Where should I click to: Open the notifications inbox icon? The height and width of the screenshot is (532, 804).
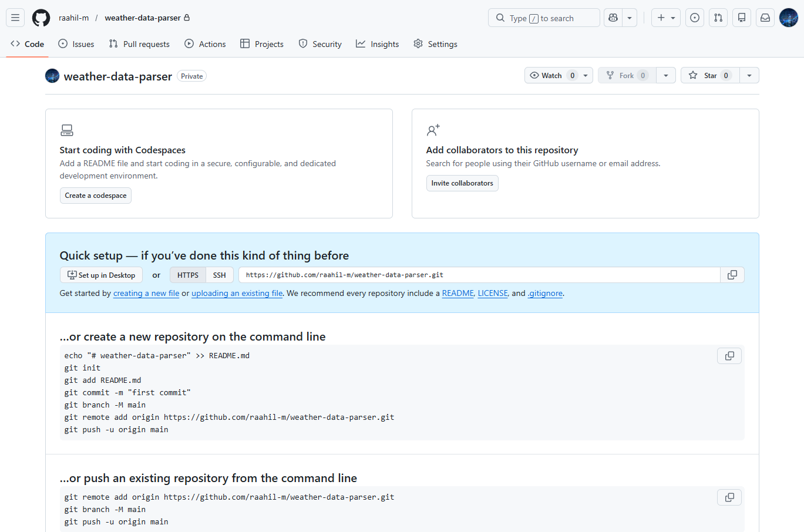[765, 18]
